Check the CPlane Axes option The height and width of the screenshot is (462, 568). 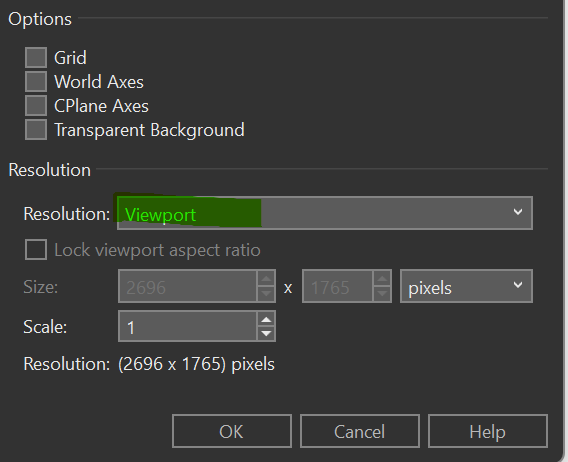click(x=36, y=105)
